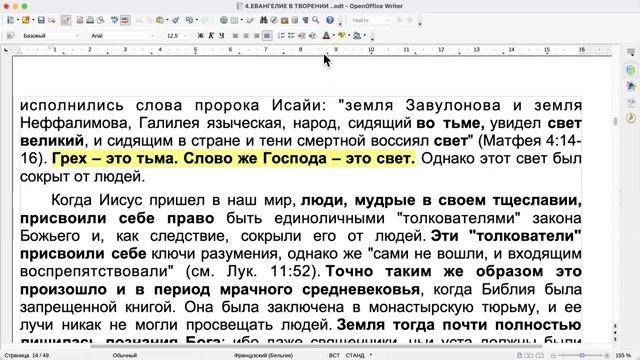Apply the Font Color A icon
The height and width of the screenshot is (360, 640).
[x=326, y=36]
